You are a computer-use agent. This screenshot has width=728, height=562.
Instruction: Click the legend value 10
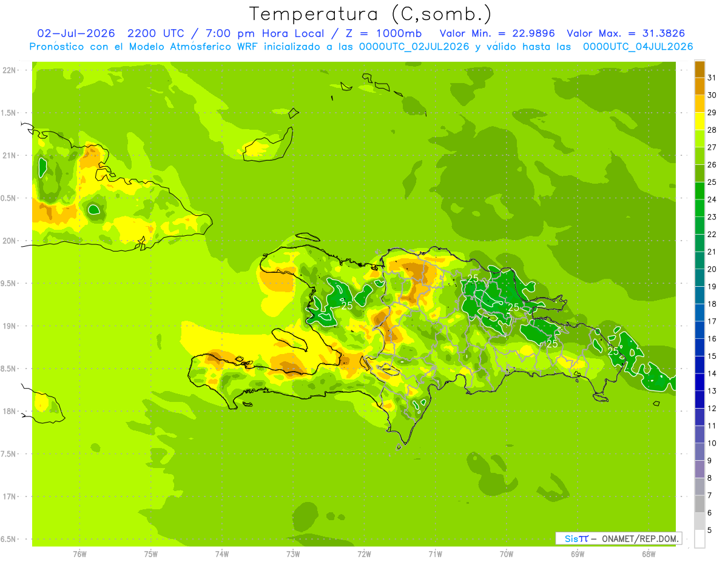[x=712, y=443]
